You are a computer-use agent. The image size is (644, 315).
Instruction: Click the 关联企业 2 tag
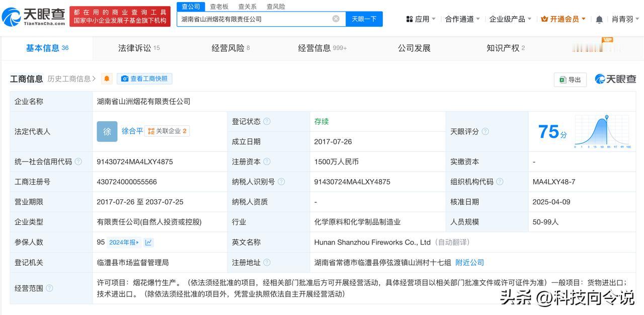coord(167,131)
